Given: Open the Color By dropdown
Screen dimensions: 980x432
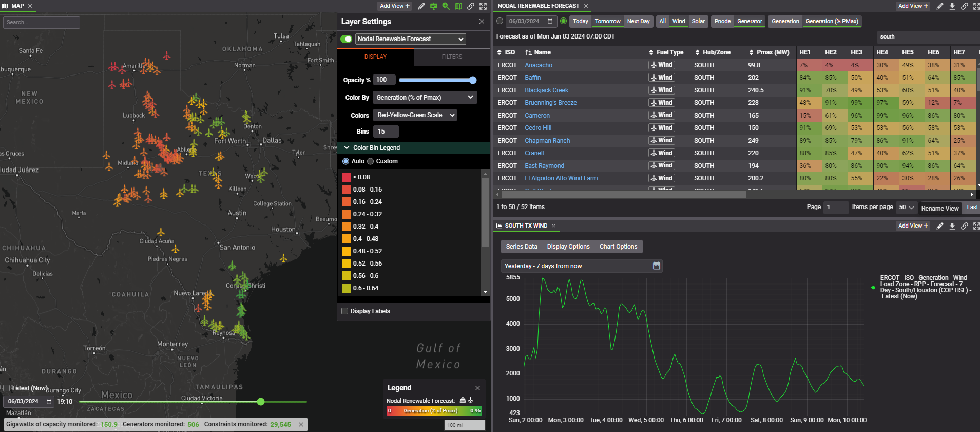Looking at the screenshot, I should click(425, 98).
